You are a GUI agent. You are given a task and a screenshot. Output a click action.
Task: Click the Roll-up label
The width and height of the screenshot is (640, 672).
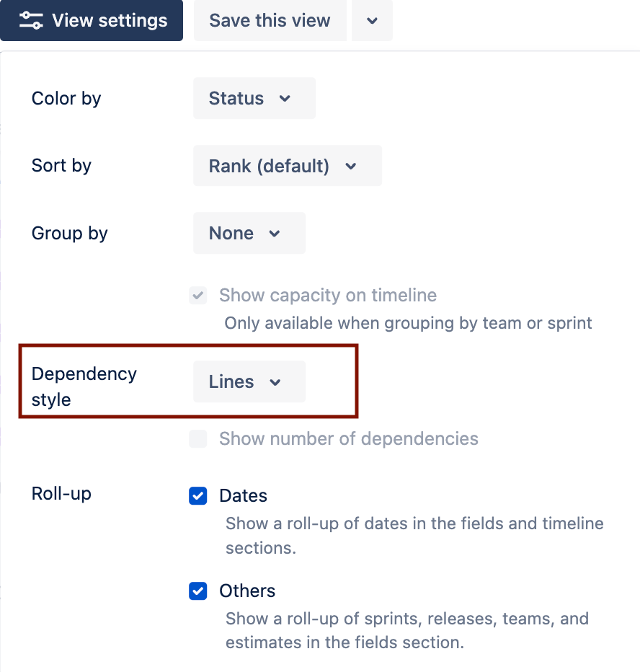[61, 494]
